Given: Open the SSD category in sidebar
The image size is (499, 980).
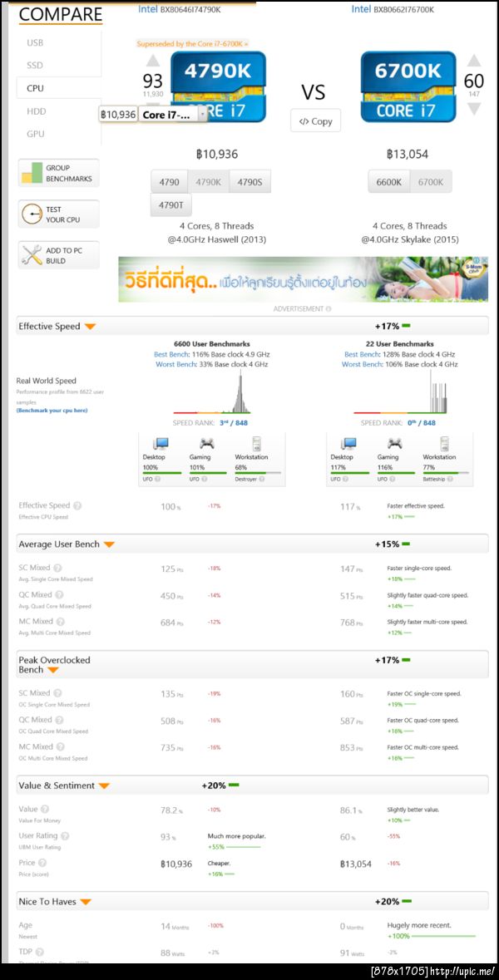Looking at the screenshot, I should tap(35, 66).
